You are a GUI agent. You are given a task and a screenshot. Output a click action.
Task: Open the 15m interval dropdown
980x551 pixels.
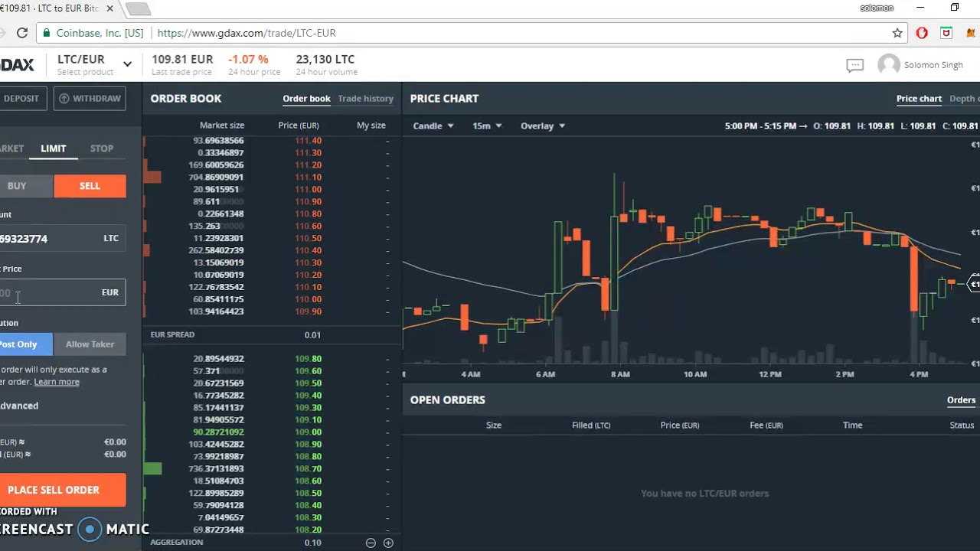pyautogui.click(x=487, y=126)
